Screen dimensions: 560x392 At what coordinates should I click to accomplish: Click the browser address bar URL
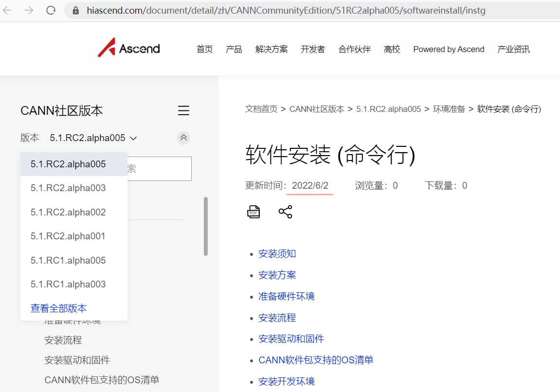[286, 10]
